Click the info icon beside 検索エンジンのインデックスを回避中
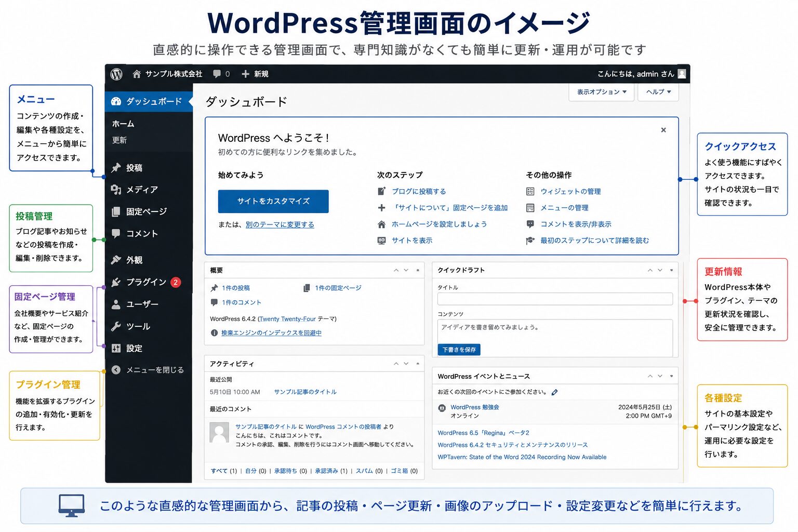This screenshot has width=798, height=532. click(x=214, y=333)
